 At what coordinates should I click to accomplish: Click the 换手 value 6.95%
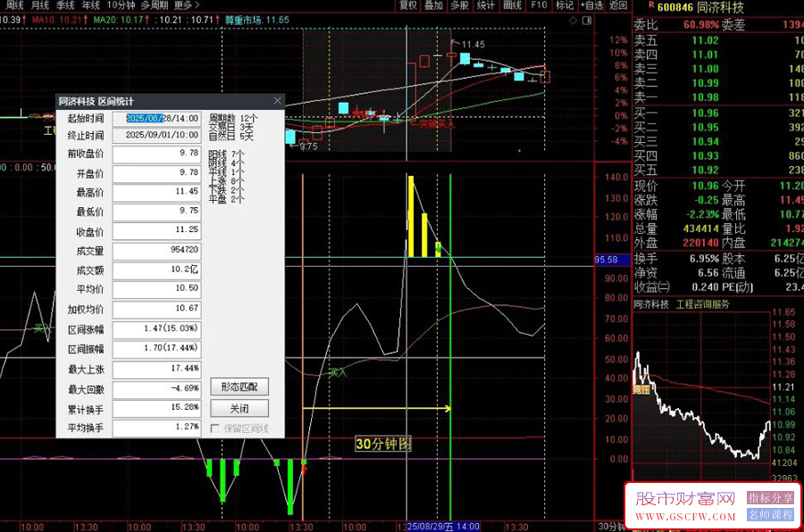705,259
